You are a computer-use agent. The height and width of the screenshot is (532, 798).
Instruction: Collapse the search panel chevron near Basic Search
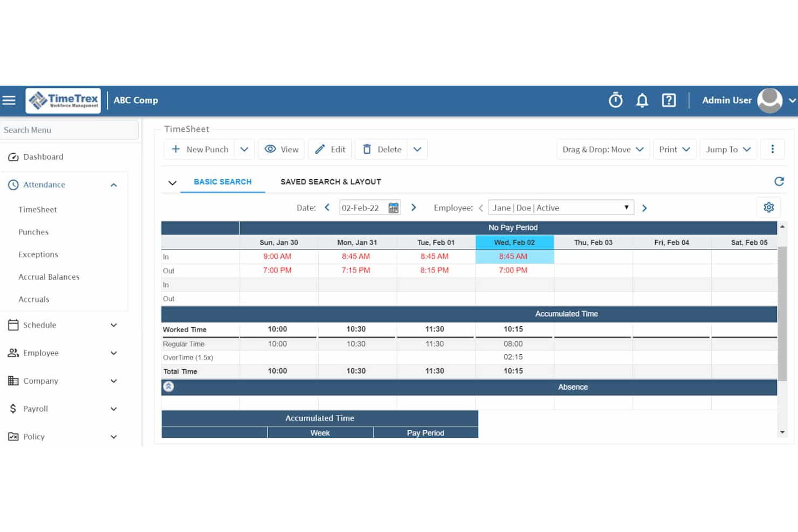pos(171,183)
